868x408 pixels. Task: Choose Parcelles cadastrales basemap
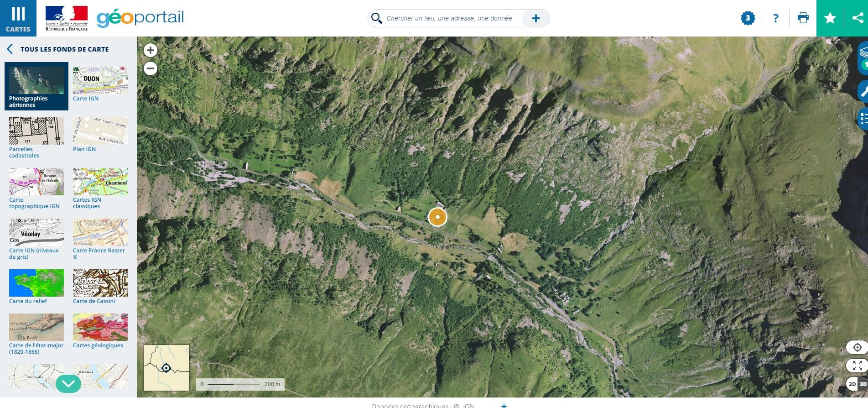coord(36,137)
